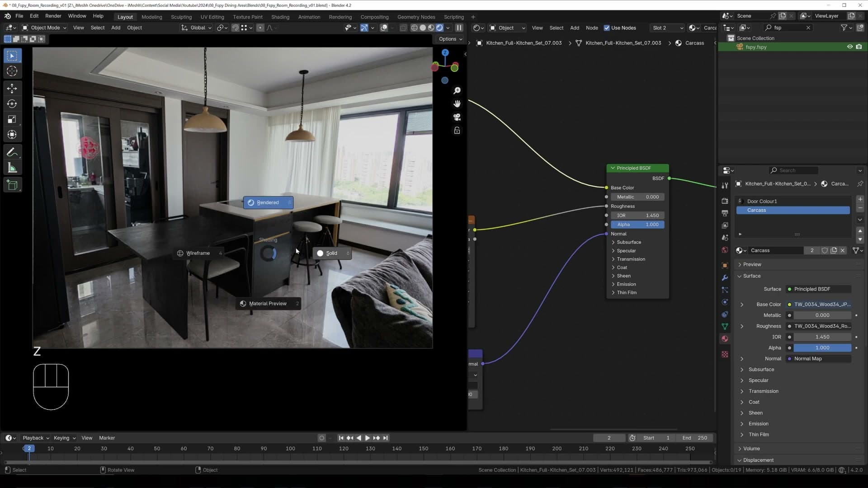The height and width of the screenshot is (488, 868).
Task: Activate the Move tool
Action: point(12,88)
